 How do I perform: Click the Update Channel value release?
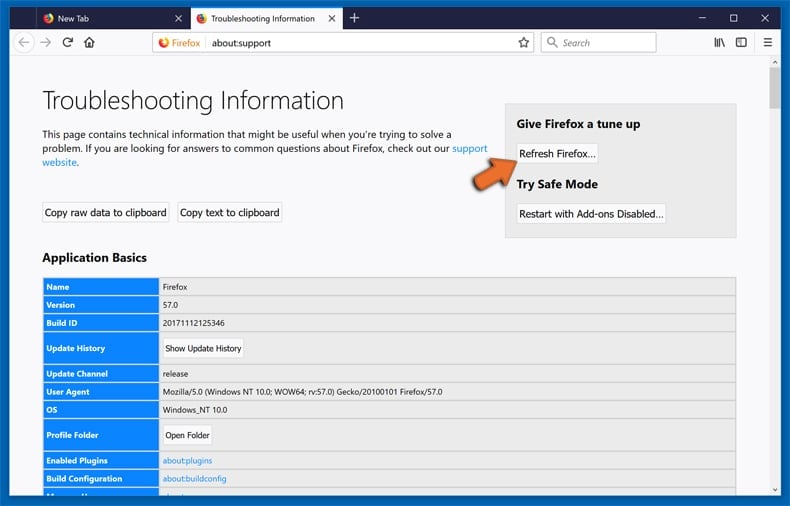coord(175,374)
